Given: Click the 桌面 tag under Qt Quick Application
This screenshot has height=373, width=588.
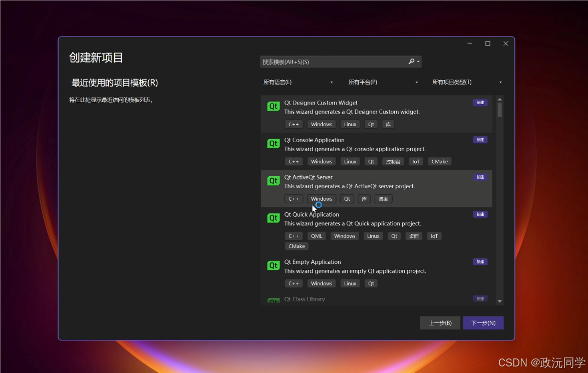Looking at the screenshot, I should pos(414,236).
